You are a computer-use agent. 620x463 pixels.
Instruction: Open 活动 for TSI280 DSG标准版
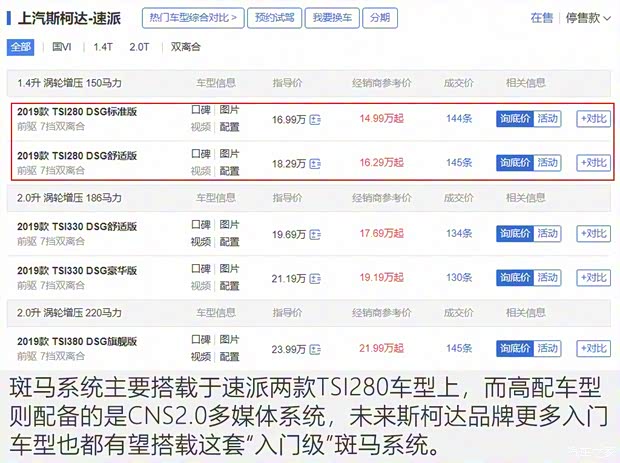547,119
